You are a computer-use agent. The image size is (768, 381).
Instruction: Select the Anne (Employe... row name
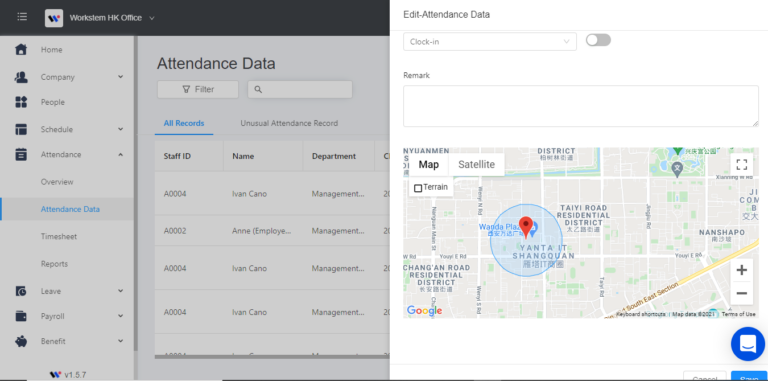(x=262, y=231)
